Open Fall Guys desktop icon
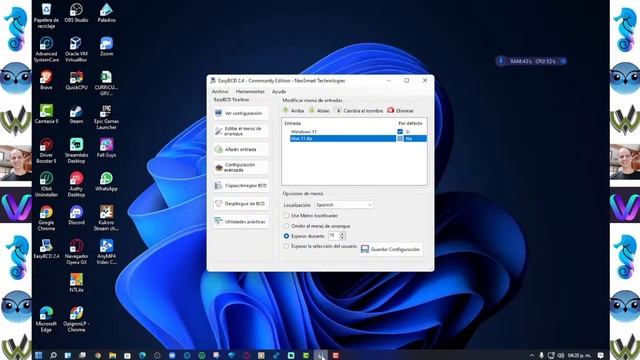 (x=106, y=148)
